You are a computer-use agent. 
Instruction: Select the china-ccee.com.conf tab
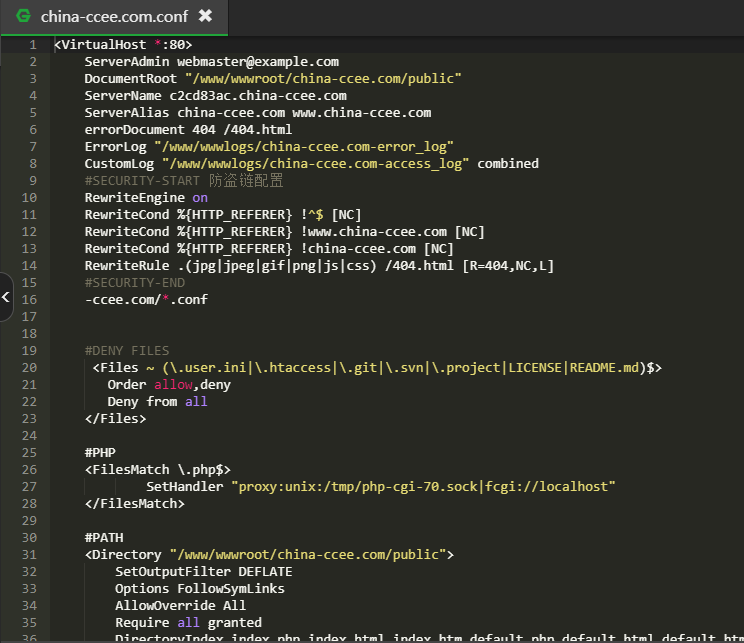coord(112,16)
